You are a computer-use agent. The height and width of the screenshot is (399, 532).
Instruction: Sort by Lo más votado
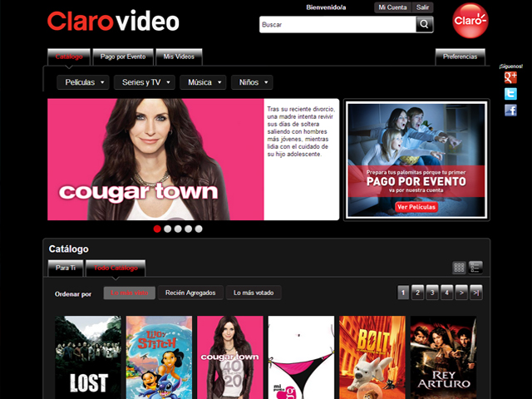[x=254, y=293]
